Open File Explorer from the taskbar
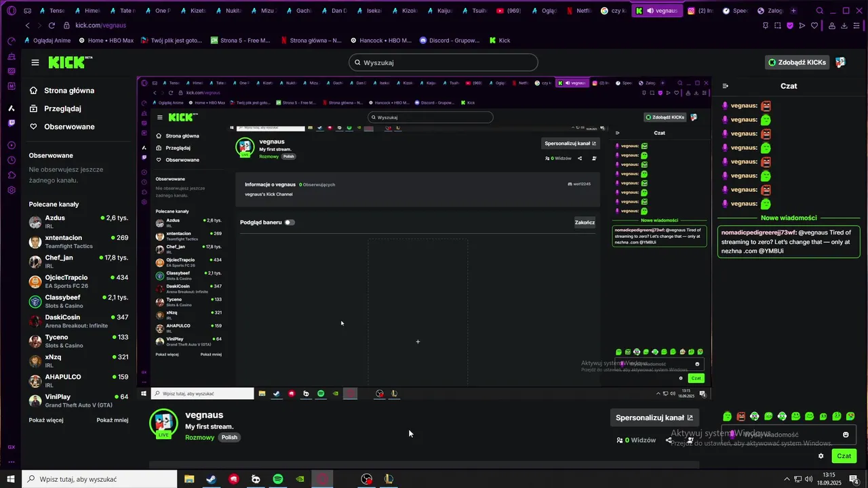 pos(189,479)
